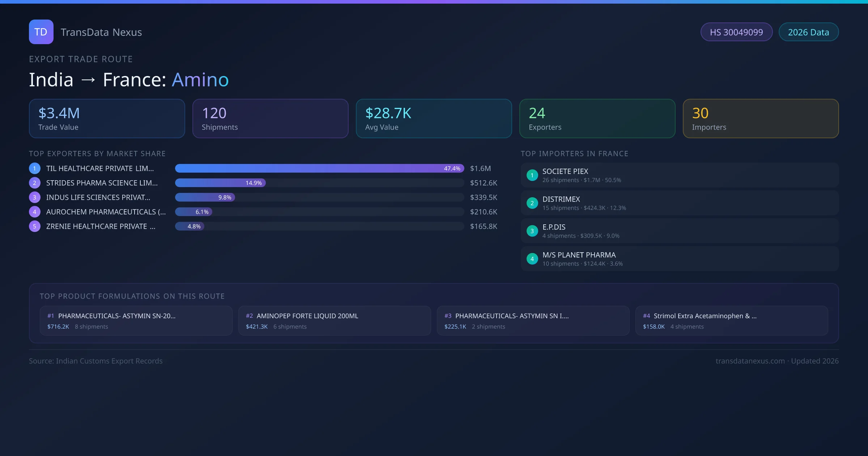Screen dimensions: 868x456
Task: Click INDUS LIFE SCIENCES exporter name
Action: point(98,197)
